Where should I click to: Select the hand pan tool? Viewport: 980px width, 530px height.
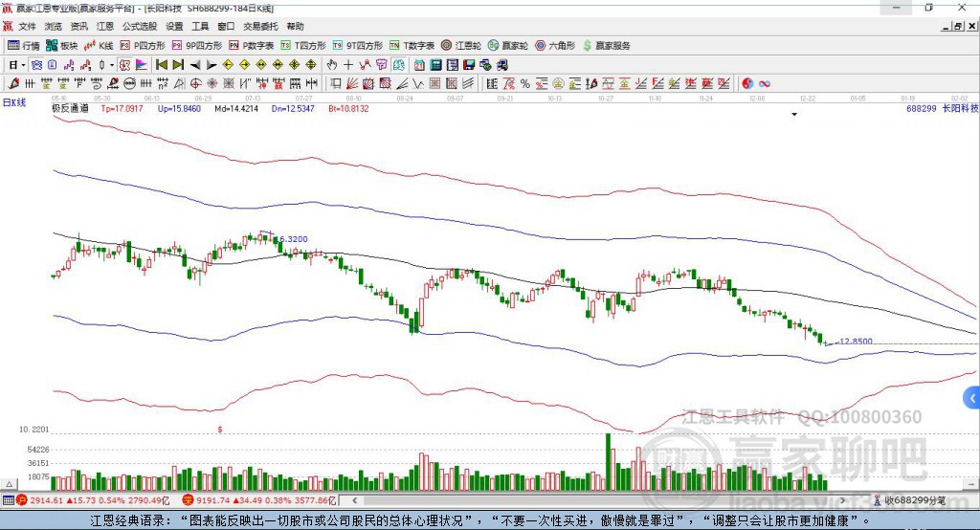(332, 65)
